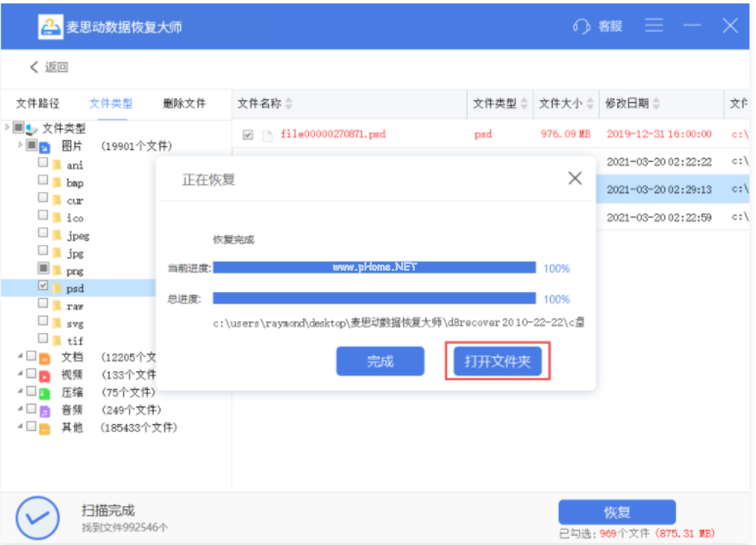Sort by the file name column arrows
This screenshot has width=756, height=545.
(x=289, y=104)
